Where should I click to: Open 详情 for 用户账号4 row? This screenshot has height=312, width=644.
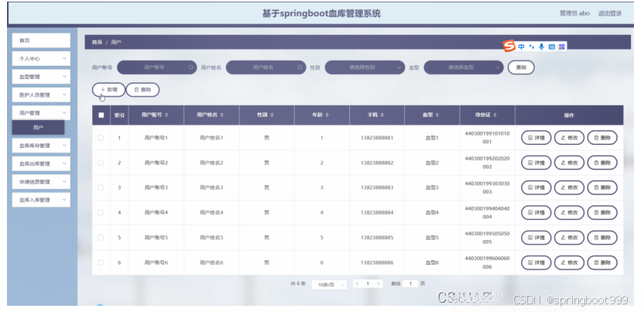[536, 213]
